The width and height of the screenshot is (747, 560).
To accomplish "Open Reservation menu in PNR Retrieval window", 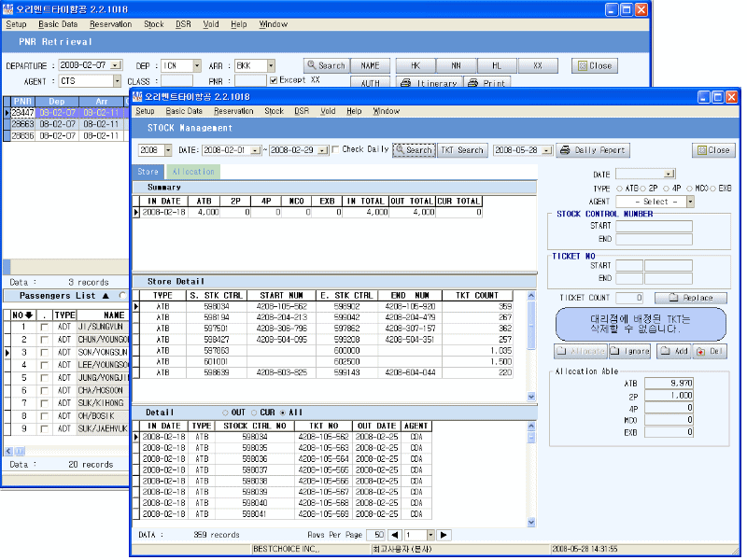I will (x=110, y=24).
